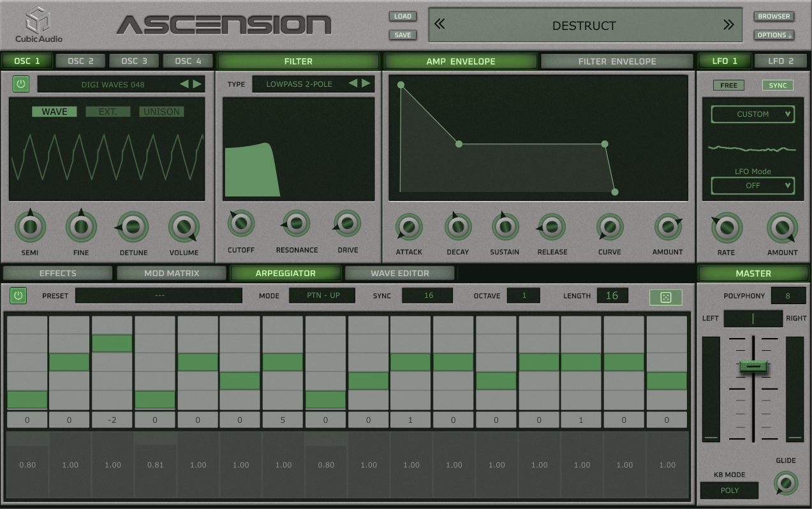Click the envelope ATTACK knob
Viewport: 812px width, 509px height.
pyautogui.click(x=409, y=226)
